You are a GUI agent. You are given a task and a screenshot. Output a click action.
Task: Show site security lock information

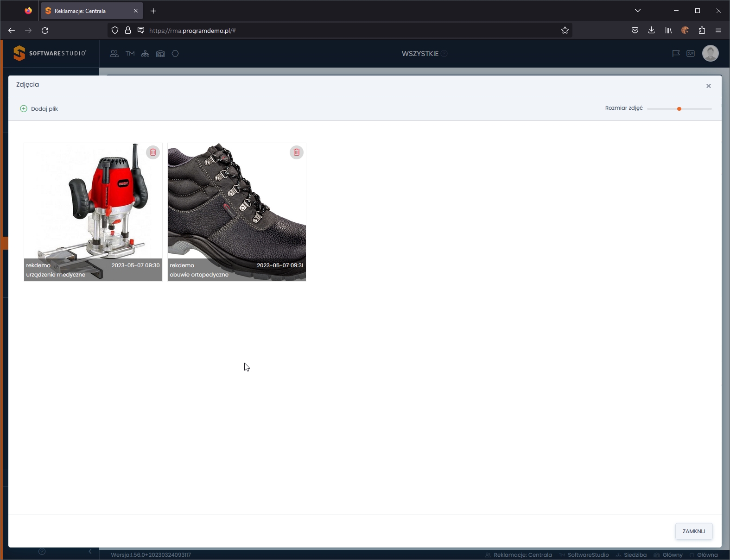tap(128, 31)
